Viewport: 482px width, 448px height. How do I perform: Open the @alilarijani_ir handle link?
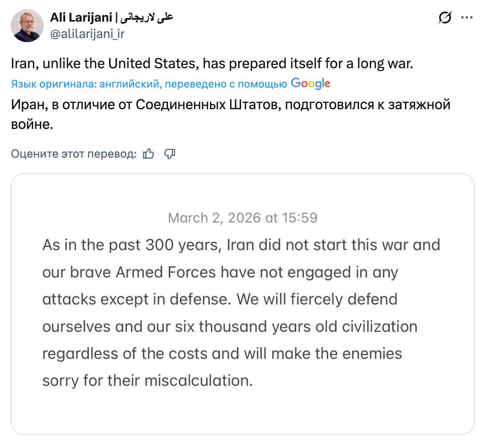tap(87, 34)
